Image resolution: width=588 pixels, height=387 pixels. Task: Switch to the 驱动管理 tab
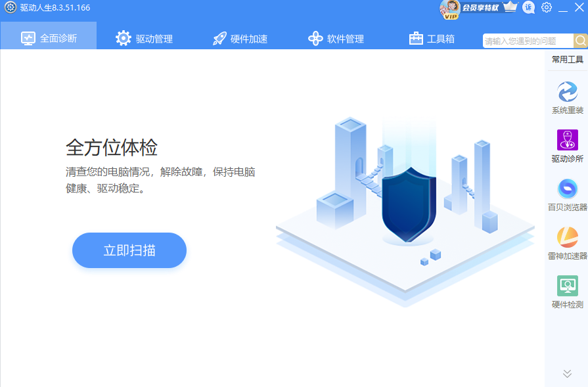(144, 38)
